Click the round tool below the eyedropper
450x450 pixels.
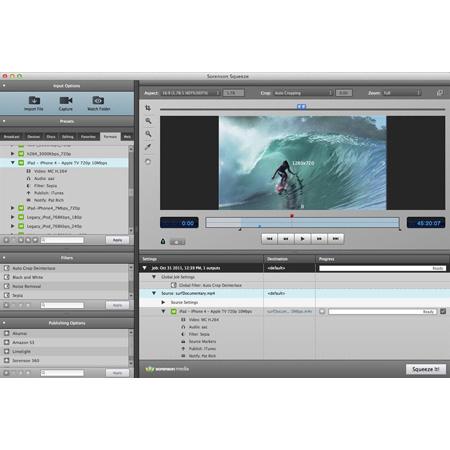click(148, 162)
